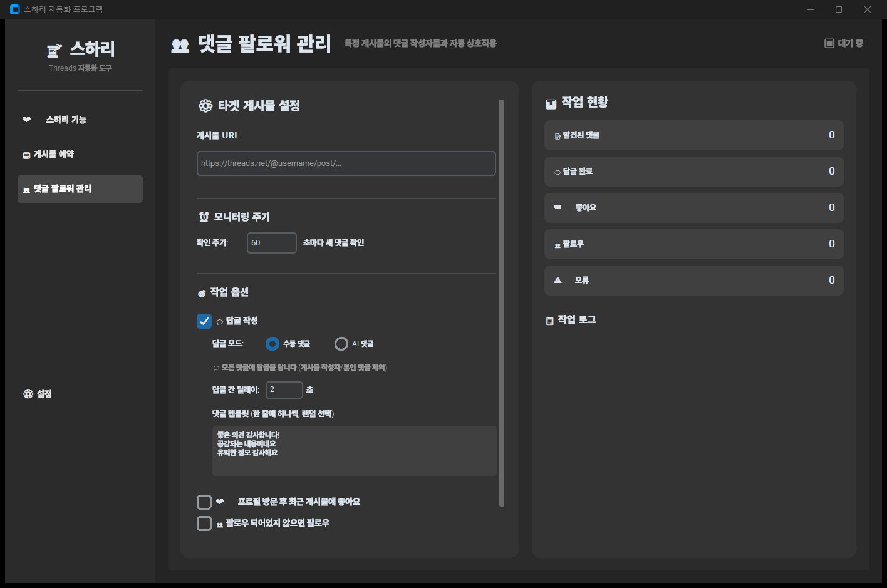
Task: Click the 답글 완료 count value
Action: [832, 172]
